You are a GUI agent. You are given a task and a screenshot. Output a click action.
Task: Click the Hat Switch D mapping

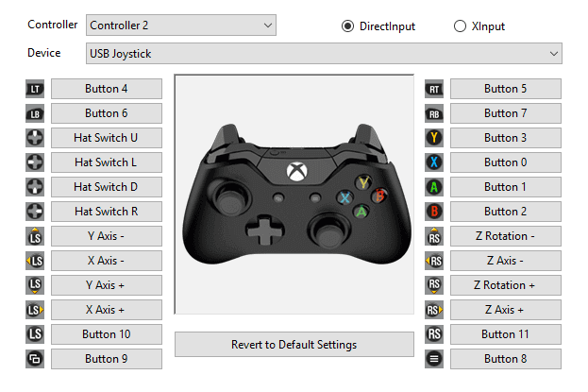point(107,187)
